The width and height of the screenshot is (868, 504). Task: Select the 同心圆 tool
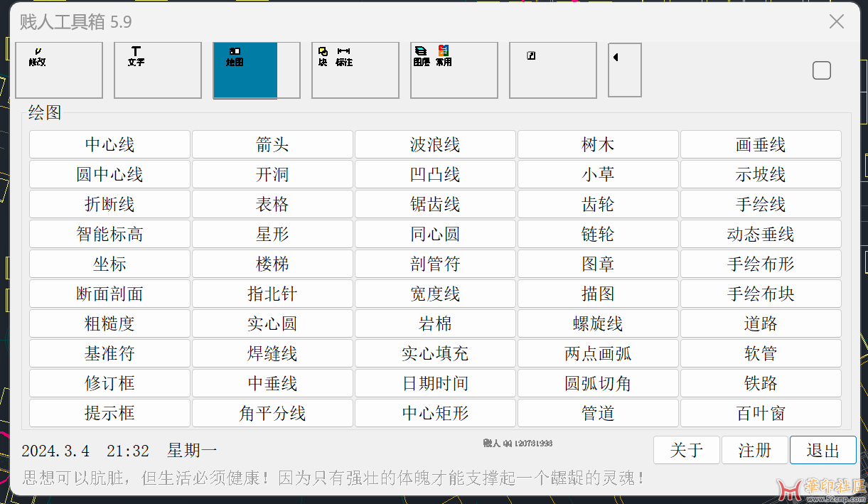point(435,234)
